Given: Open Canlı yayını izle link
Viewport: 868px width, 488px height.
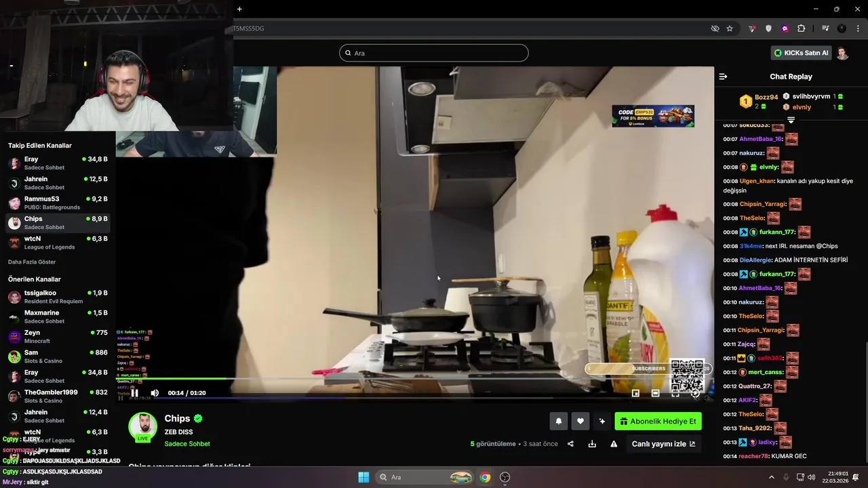Looking at the screenshot, I should [x=663, y=444].
